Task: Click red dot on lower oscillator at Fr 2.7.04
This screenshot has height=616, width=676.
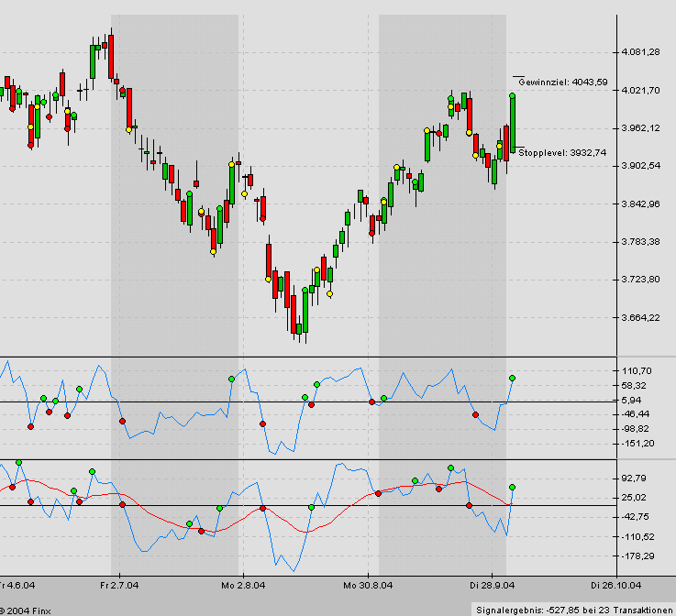Action: 122,505
